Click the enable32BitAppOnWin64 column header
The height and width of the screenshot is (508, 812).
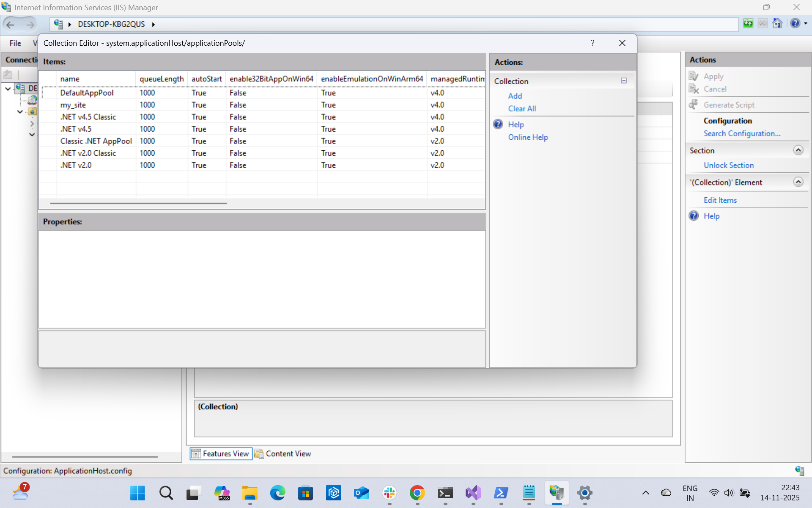point(271,79)
